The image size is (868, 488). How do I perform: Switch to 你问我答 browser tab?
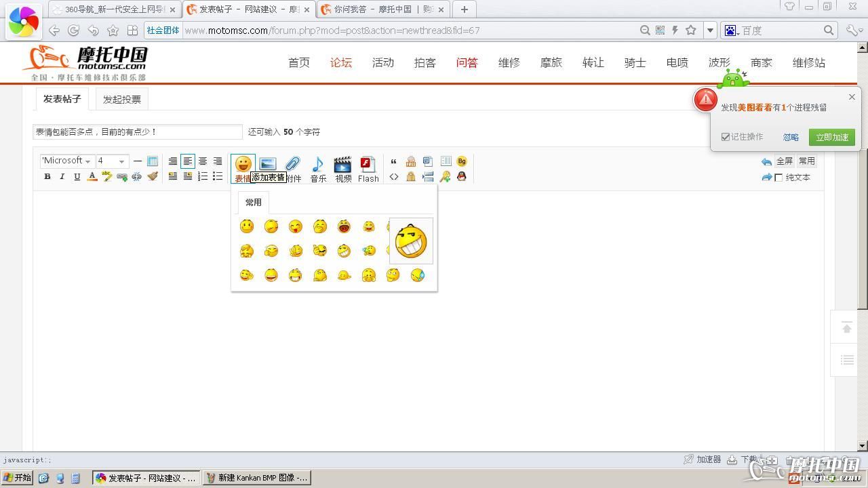[x=383, y=9]
